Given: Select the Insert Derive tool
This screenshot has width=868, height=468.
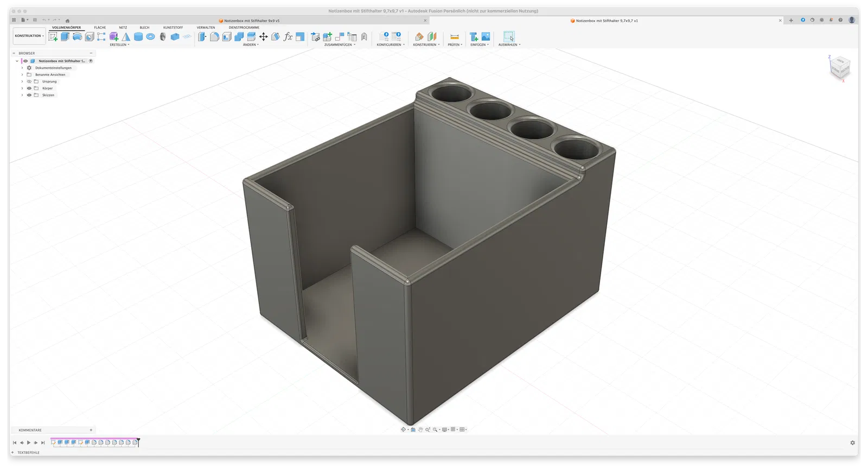Looking at the screenshot, I should pyautogui.click(x=474, y=36).
